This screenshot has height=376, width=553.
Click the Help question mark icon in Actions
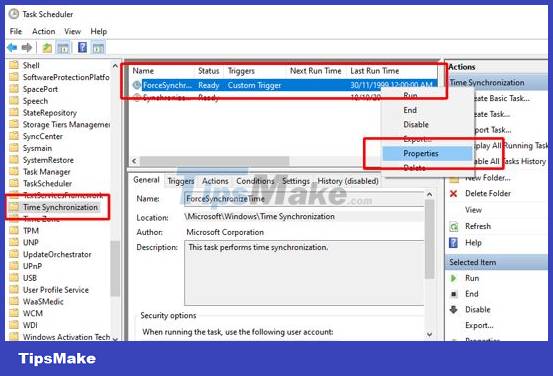click(454, 243)
